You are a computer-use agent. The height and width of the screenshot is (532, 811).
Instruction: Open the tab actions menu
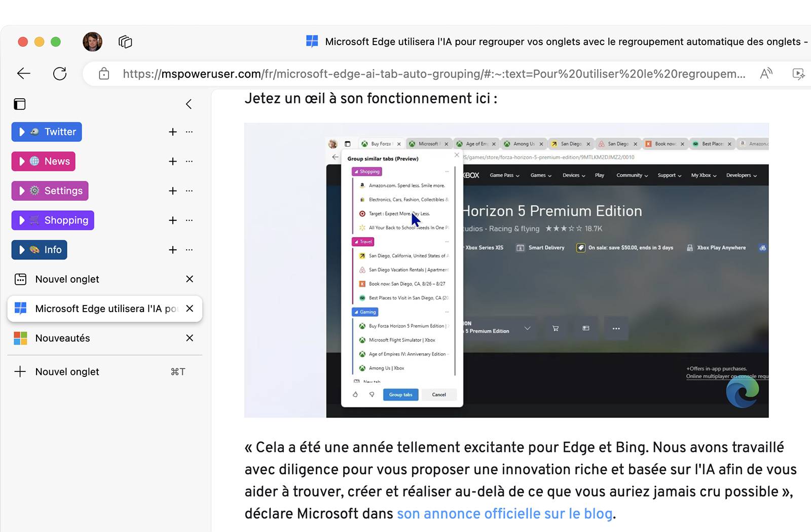coord(125,42)
